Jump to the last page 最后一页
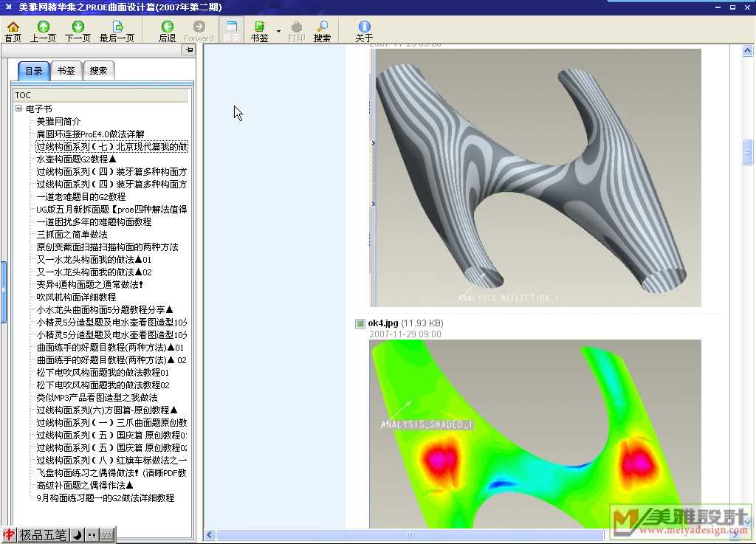 117,31
